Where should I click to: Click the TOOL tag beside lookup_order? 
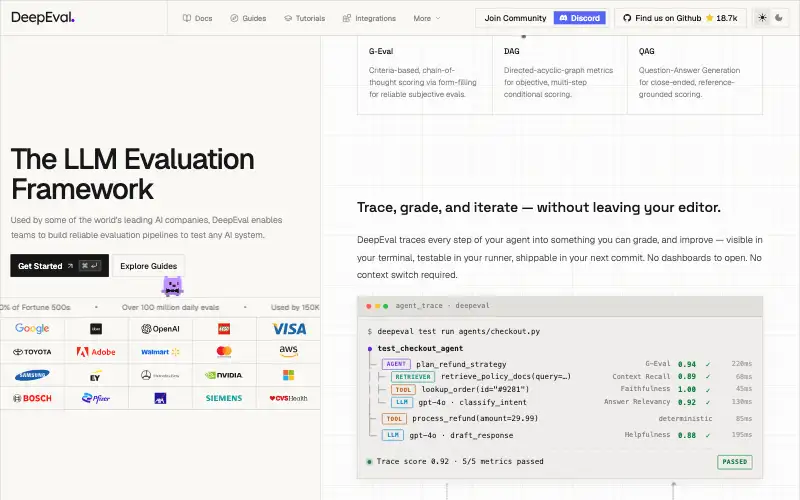403,389
